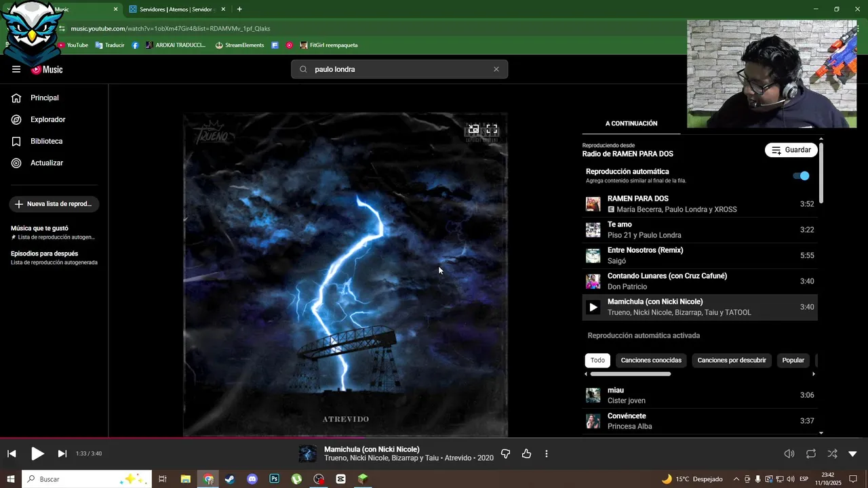
Task: Play Te amo by Piso 21
Action: tap(700, 230)
